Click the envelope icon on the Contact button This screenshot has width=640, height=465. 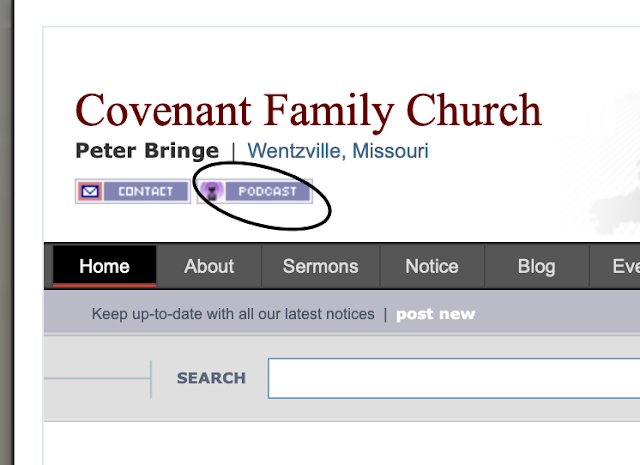[90, 191]
